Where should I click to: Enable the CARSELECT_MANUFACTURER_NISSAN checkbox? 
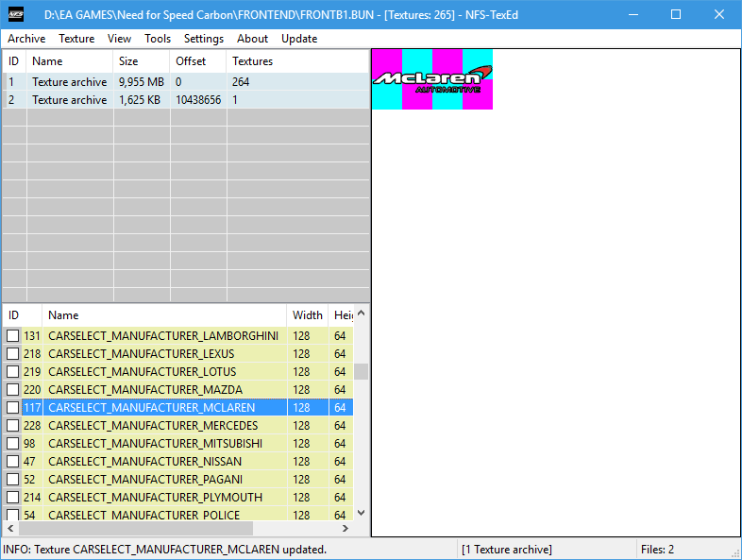(x=13, y=462)
